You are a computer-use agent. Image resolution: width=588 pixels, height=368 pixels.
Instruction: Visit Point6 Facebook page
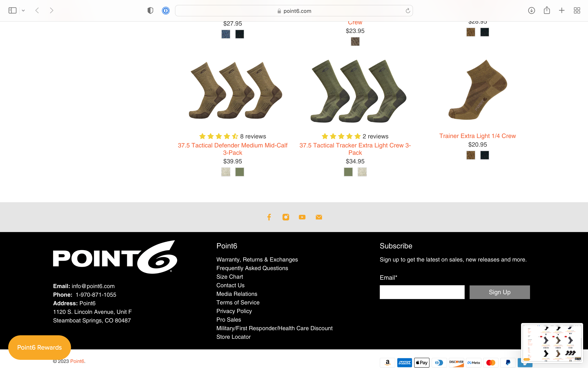coord(269,217)
